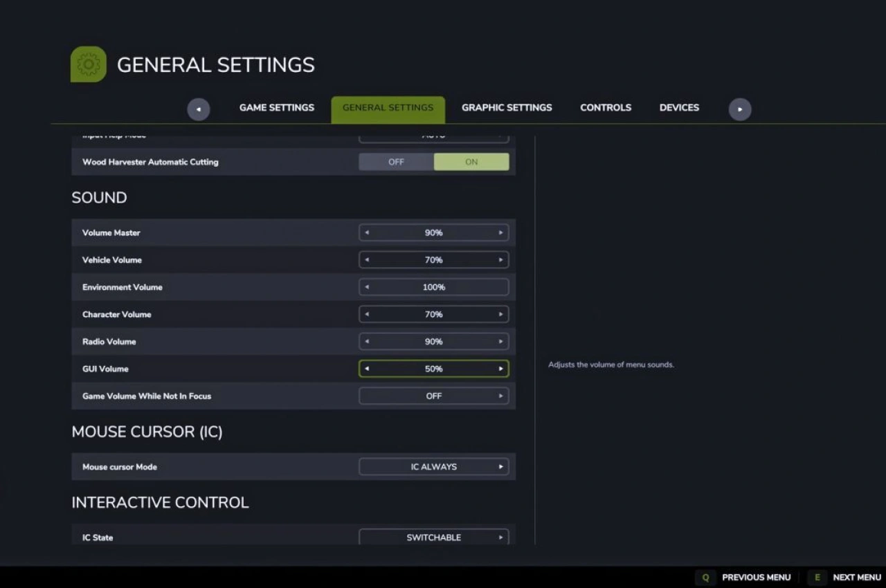Select the highlighted GUI Volume field
The image size is (886, 588).
433,369
